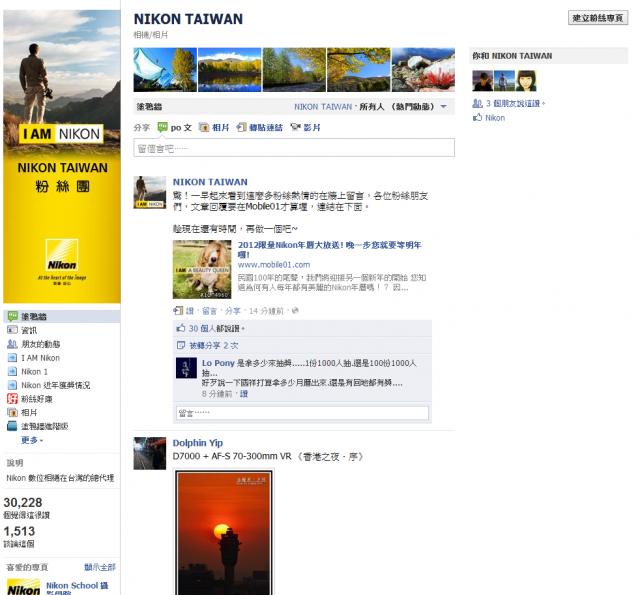Click the 留個言吧 status input box

(294, 147)
